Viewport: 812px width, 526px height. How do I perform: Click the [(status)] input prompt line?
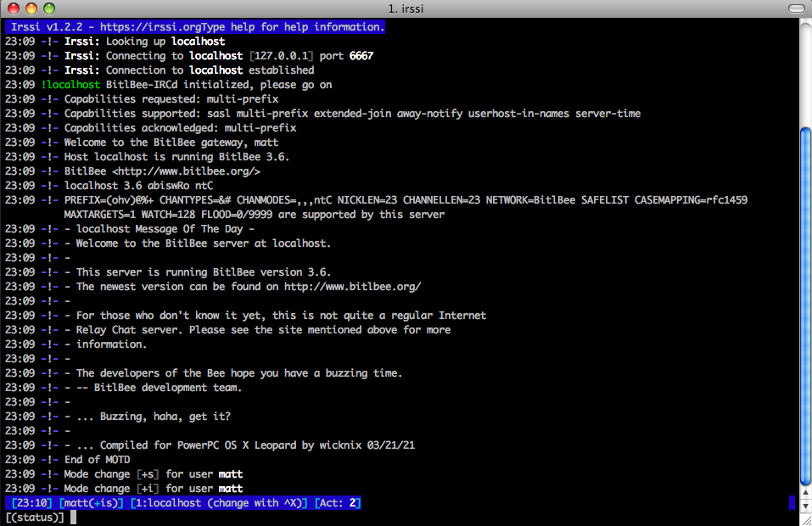(x=400, y=518)
